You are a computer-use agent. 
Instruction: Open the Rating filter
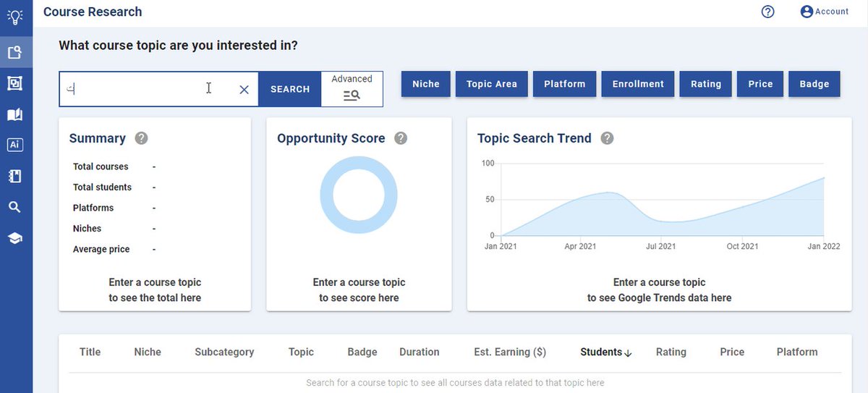pyautogui.click(x=706, y=84)
